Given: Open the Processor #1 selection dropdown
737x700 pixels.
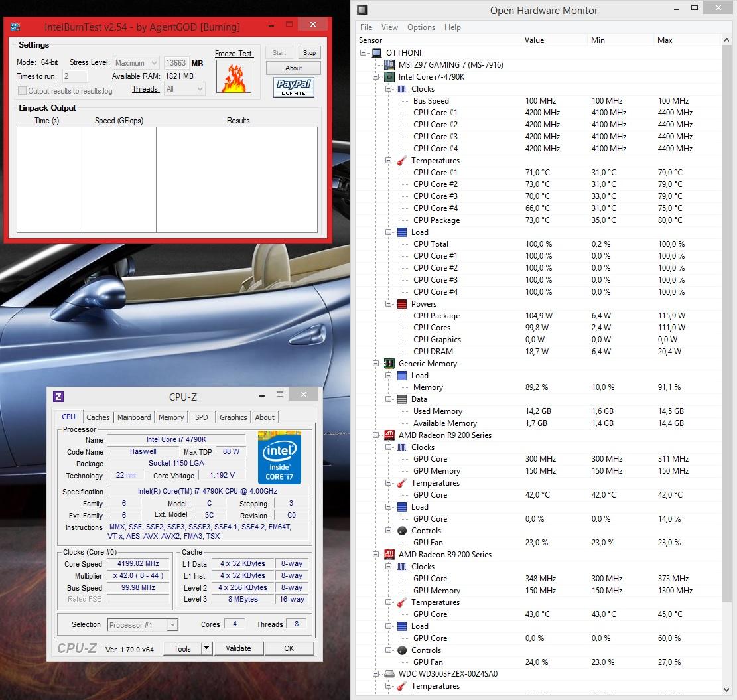Looking at the screenshot, I should pos(143,625).
